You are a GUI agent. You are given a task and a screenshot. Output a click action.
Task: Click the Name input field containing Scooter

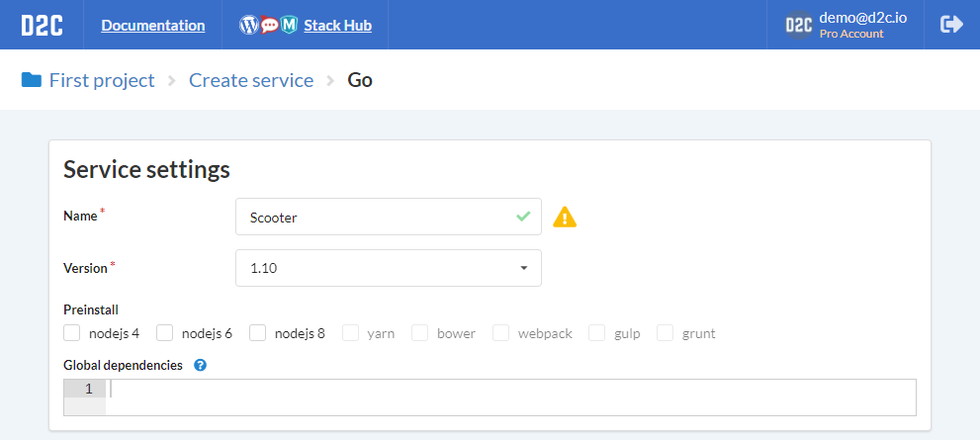[388, 217]
